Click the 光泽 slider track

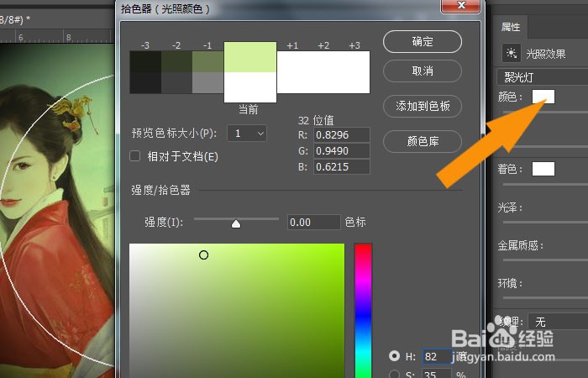coord(545,223)
